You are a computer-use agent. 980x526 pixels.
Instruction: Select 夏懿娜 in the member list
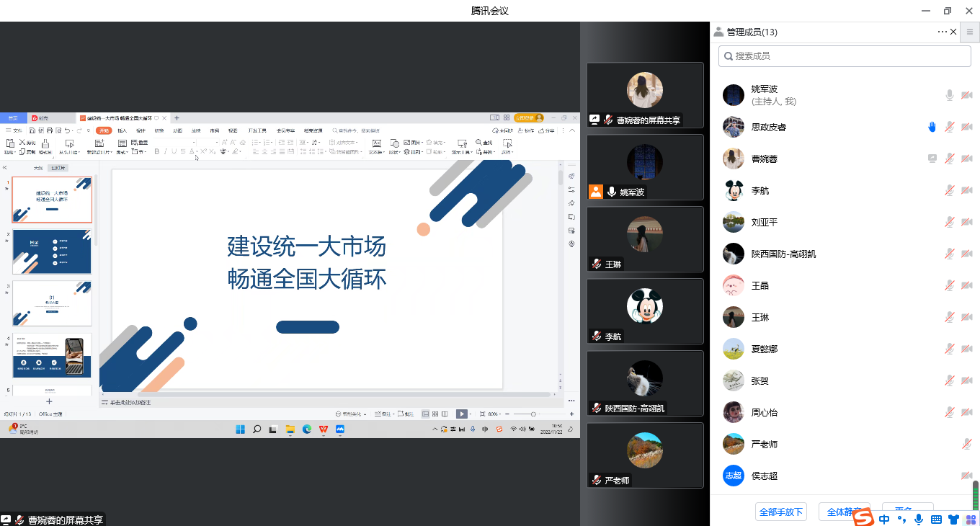pyautogui.click(x=764, y=349)
